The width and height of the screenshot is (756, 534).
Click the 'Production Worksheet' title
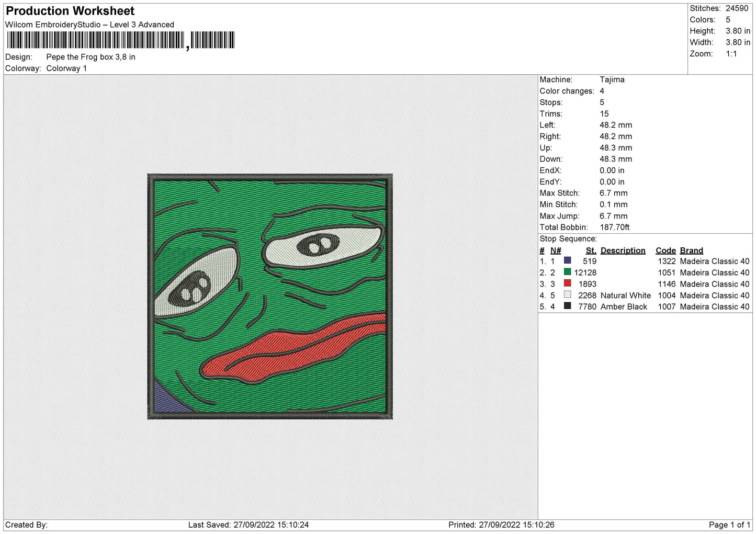tap(70, 11)
